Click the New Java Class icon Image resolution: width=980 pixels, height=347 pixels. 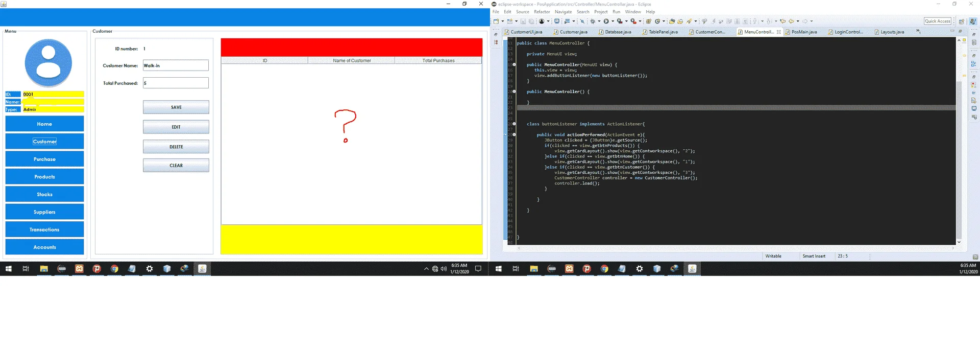[x=657, y=21]
